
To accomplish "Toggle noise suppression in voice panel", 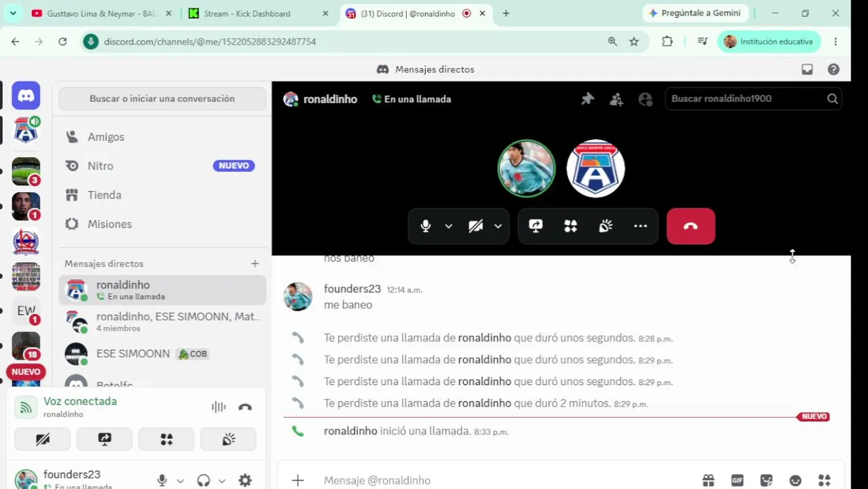I will (x=218, y=407).
